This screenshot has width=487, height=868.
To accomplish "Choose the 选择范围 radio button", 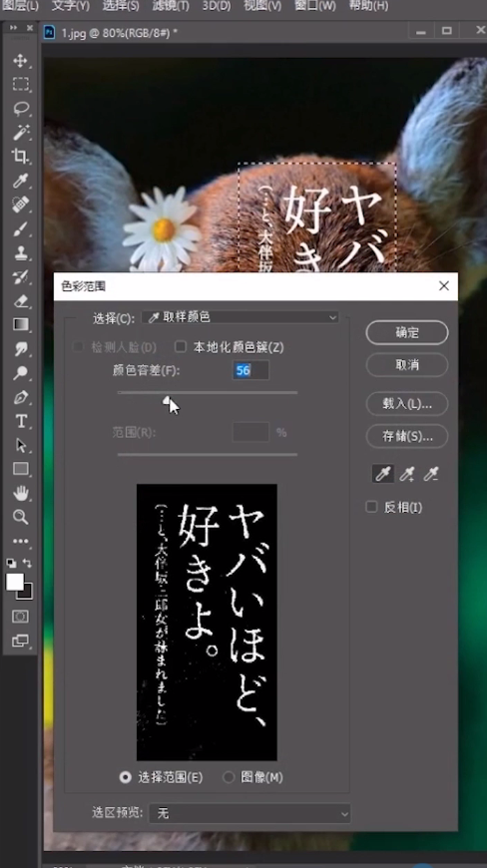I will (x=126, y=777).
